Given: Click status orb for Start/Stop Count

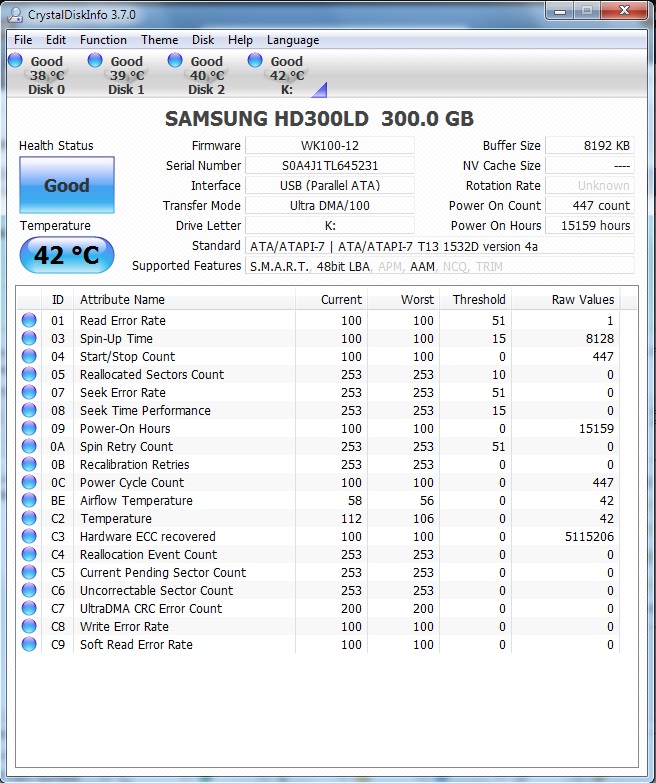Looking at the screenshot, I should (29, 356).
